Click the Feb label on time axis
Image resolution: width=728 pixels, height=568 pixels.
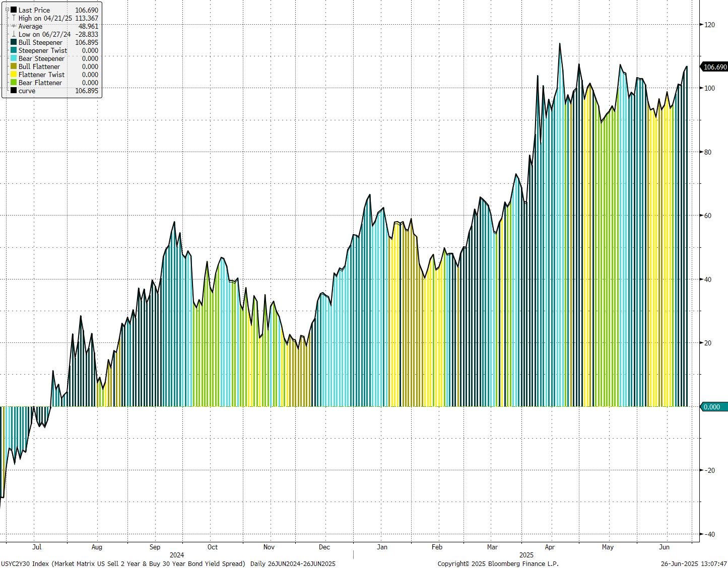[437, 547]
